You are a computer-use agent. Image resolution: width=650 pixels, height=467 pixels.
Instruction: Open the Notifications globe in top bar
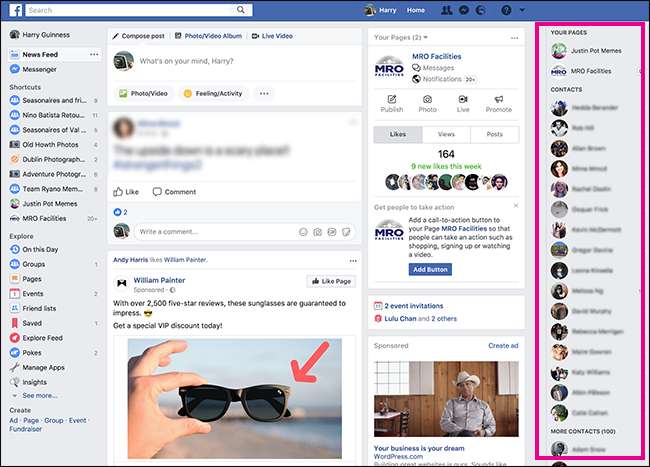[478, 10]
